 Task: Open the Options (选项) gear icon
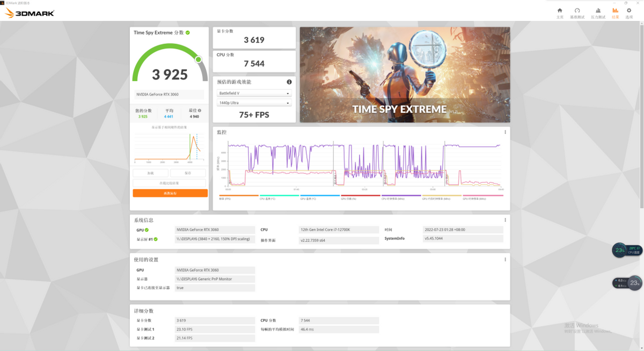pos(629,13)
